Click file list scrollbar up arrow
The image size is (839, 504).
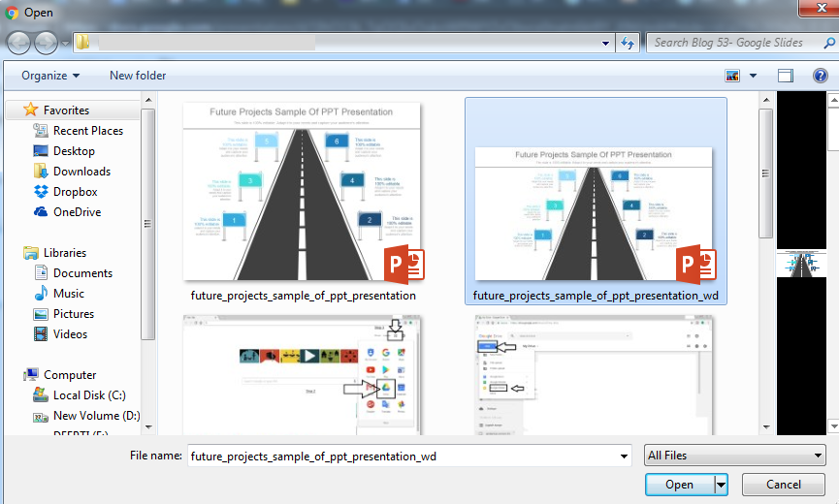coord(766,100)
